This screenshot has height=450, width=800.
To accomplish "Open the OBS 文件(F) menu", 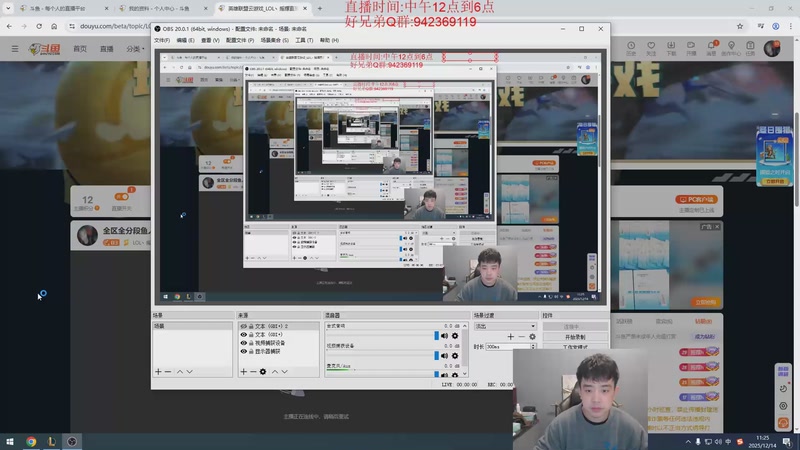I will click(x=162, y=40).
